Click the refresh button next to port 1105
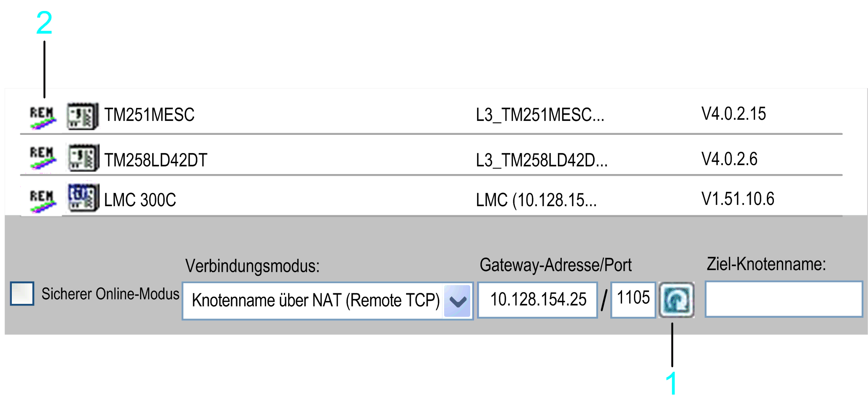This screenshot has height=405, width=868. point(677,300)
